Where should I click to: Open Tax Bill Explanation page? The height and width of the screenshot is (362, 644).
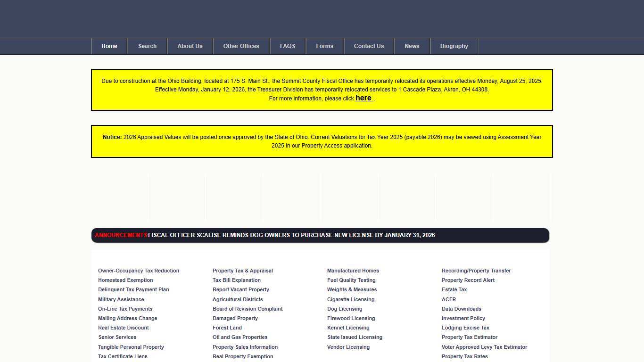click(236, 280)
